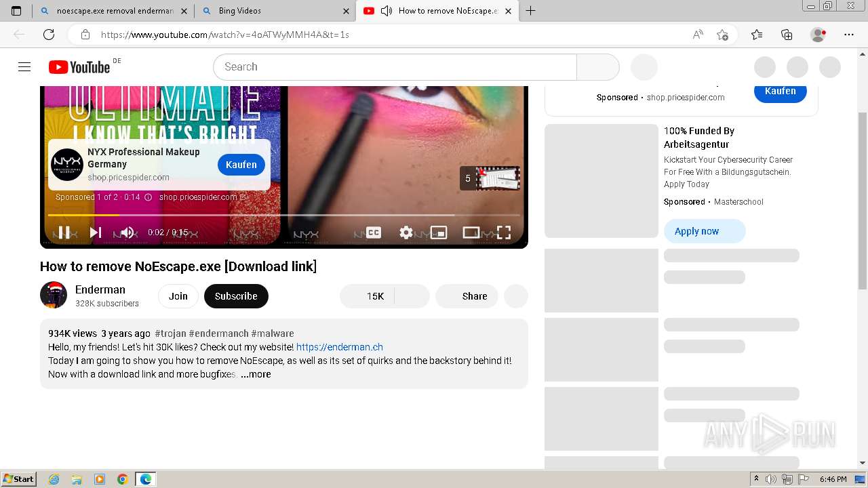Skip to next video in player
This screenshot has width=868, height=488.
[x=96, y=232]
